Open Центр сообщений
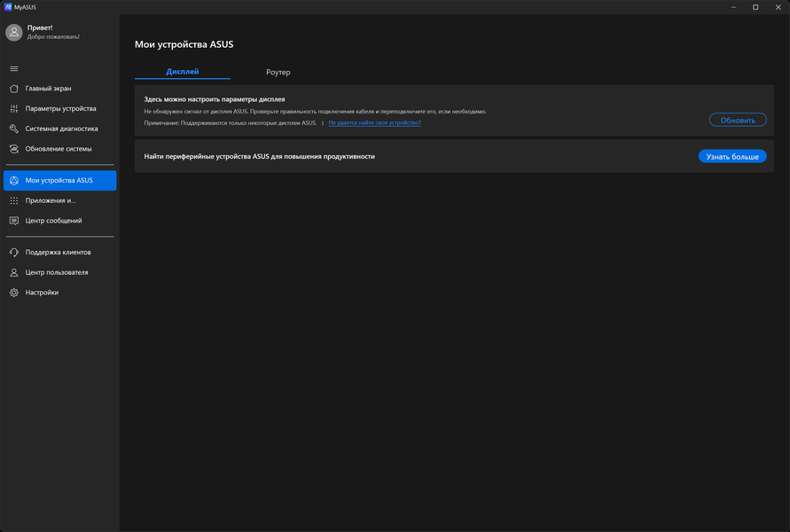Screen dimensions: 790x532 click(x=59, y=221)
